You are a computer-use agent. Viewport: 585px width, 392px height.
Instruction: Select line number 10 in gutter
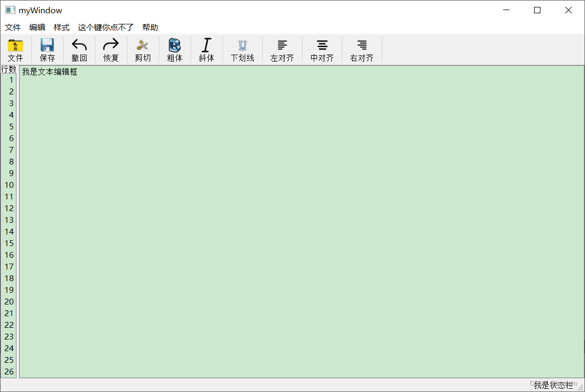pyautogui.click(x=9, y=185)
